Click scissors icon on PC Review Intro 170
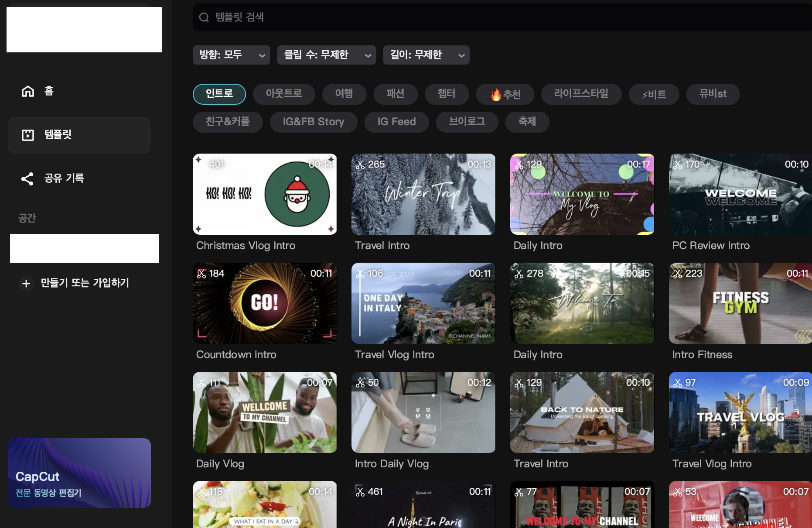Image resolution: width=812 pixels, height=528 pixels. 678,165
